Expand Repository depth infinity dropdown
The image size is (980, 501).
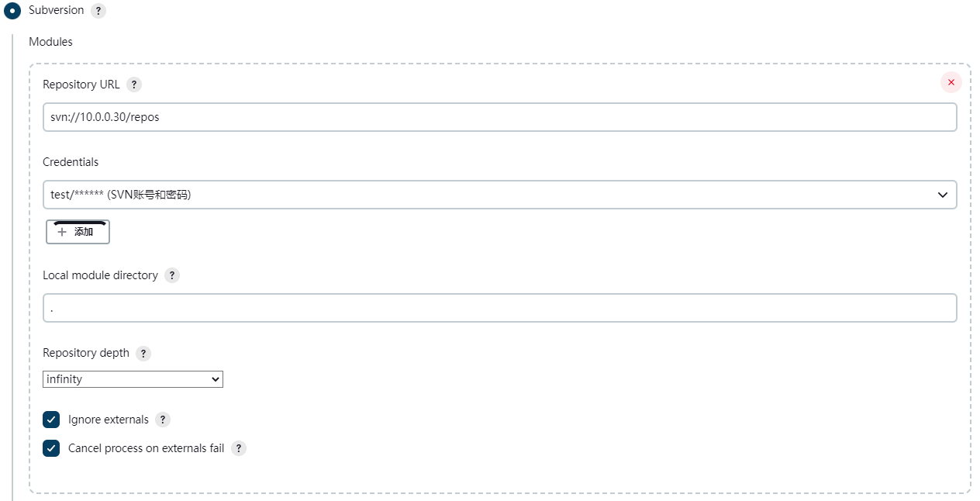coord(133,379)
